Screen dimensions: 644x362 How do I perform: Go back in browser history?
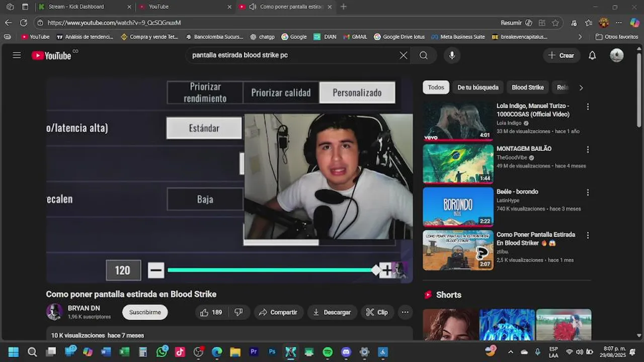[x=8, y=23]
